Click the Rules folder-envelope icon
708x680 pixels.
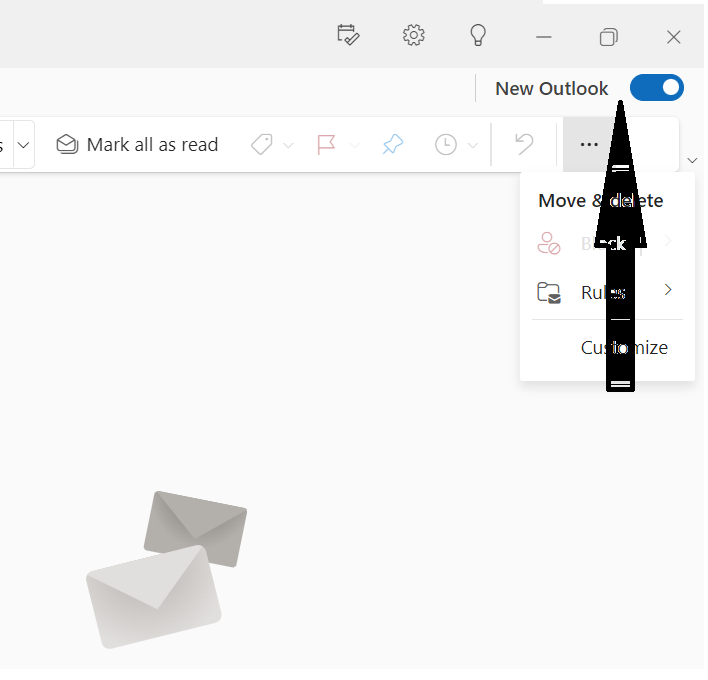tap(549, 293)
